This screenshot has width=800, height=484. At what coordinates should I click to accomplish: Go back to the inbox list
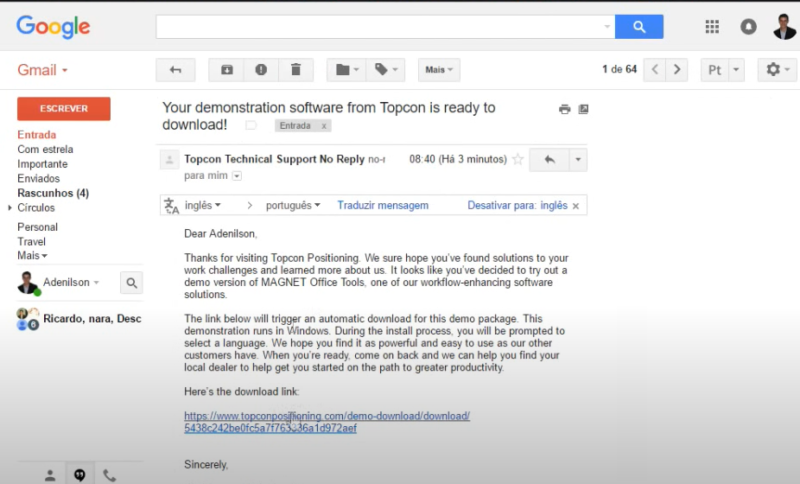[175, 69]
